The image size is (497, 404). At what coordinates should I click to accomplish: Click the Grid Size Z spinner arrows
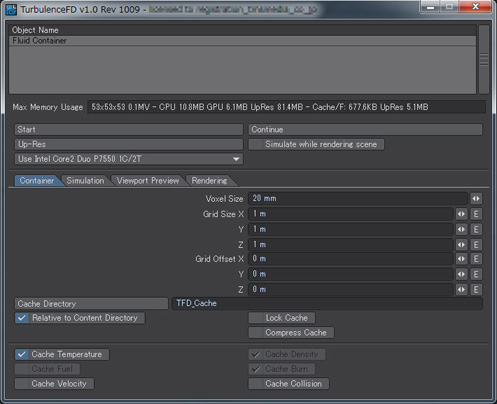(x=461, y=245)
